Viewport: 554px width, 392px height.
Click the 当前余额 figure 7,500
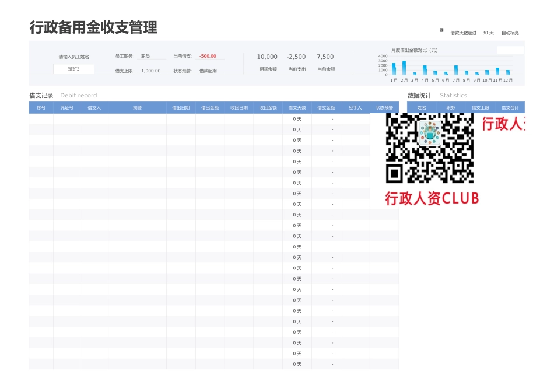coord(325,57)
